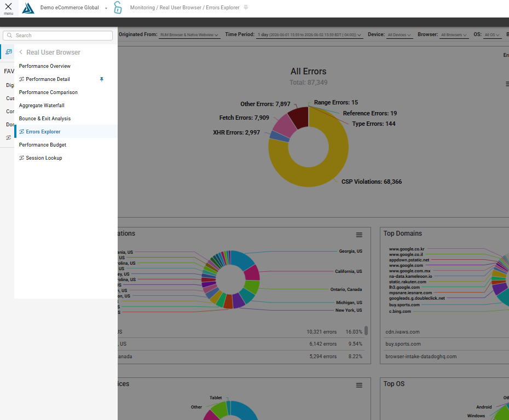Open Performance Comparison menu item
The height and width of the screenshot is (420, 509).
66,92
